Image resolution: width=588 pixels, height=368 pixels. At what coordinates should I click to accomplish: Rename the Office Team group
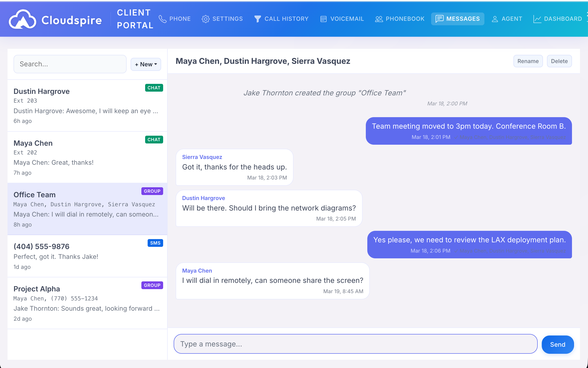[x=528, y=61]
